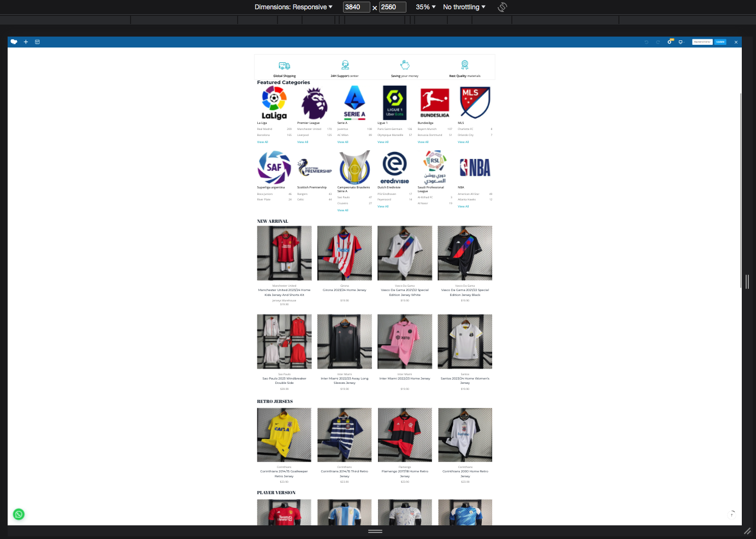Click View All under Ligue 1
The height and width of the screenshot is (539, 756).
(x=383, y=142)
